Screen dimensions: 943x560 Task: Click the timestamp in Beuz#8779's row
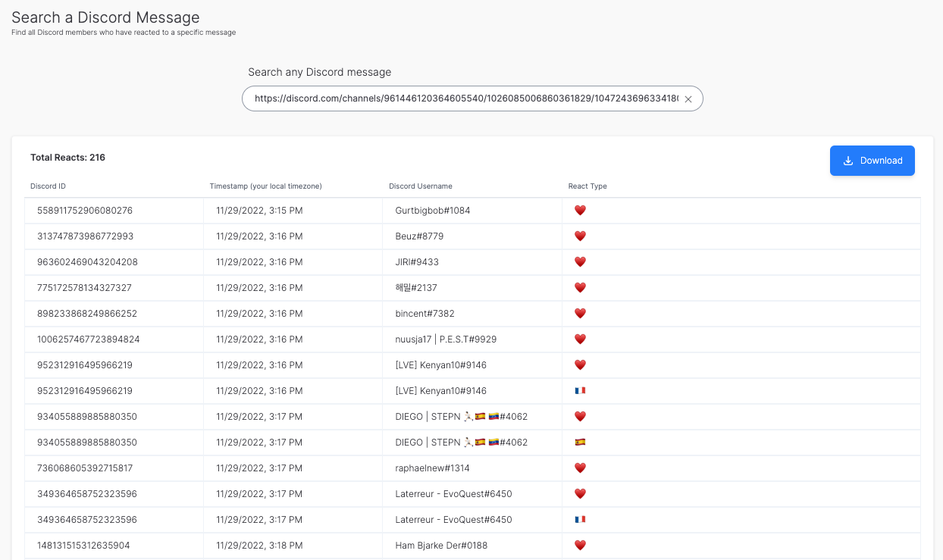[259, 236]
